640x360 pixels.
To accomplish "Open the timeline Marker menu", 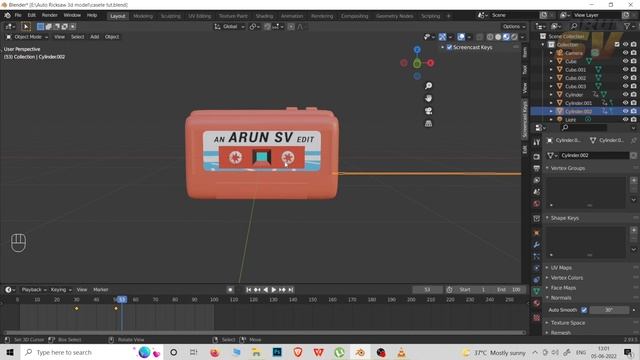I will pyautogui.click(x=100, y=290).
